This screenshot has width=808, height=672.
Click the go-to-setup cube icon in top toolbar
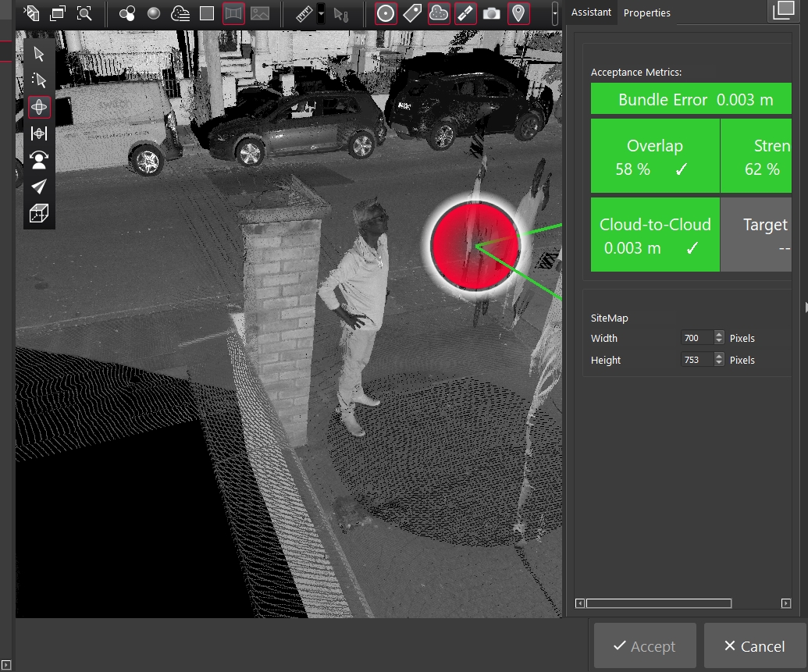31,13
